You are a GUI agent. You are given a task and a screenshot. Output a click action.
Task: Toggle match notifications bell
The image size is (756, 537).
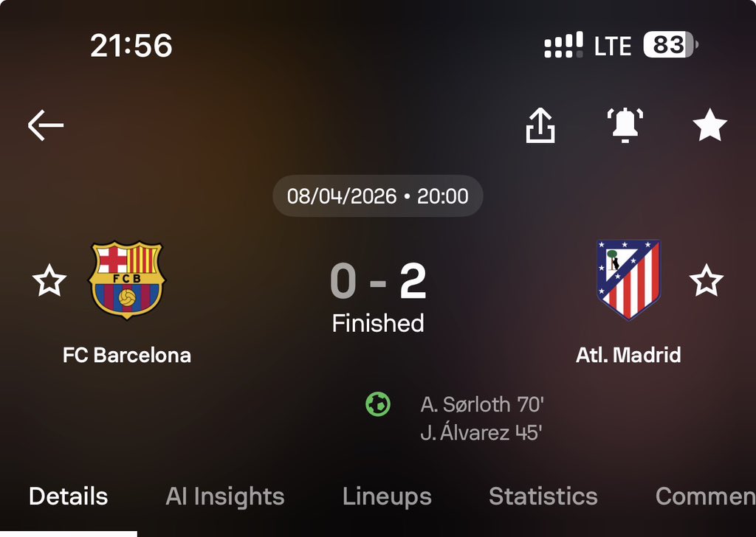(625, 125)
